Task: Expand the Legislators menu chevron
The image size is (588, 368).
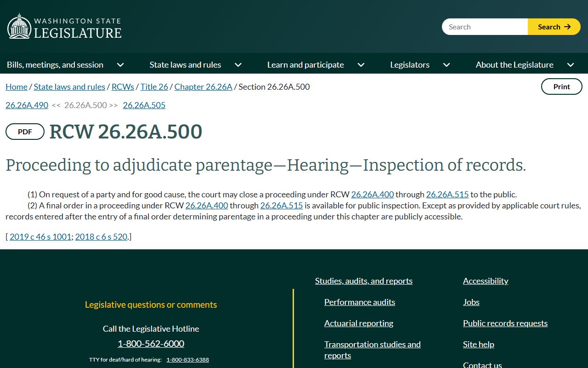Action: tap(447, 65)
